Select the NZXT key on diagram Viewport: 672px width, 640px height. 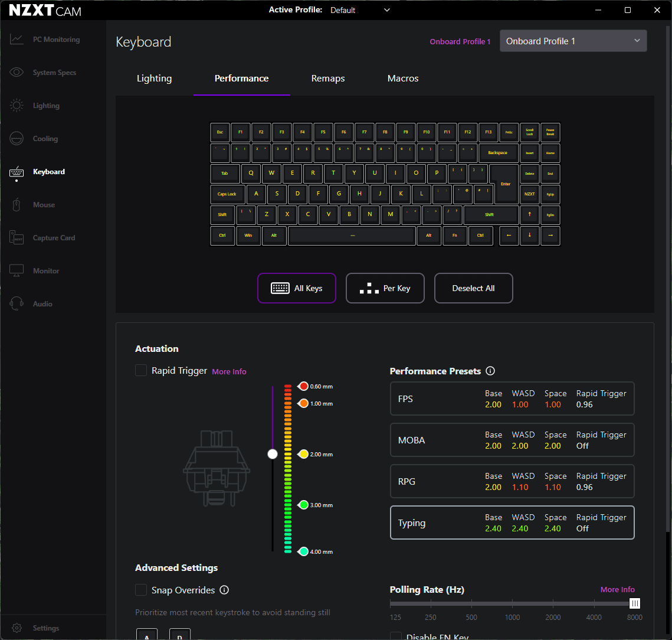coord(530,194)
